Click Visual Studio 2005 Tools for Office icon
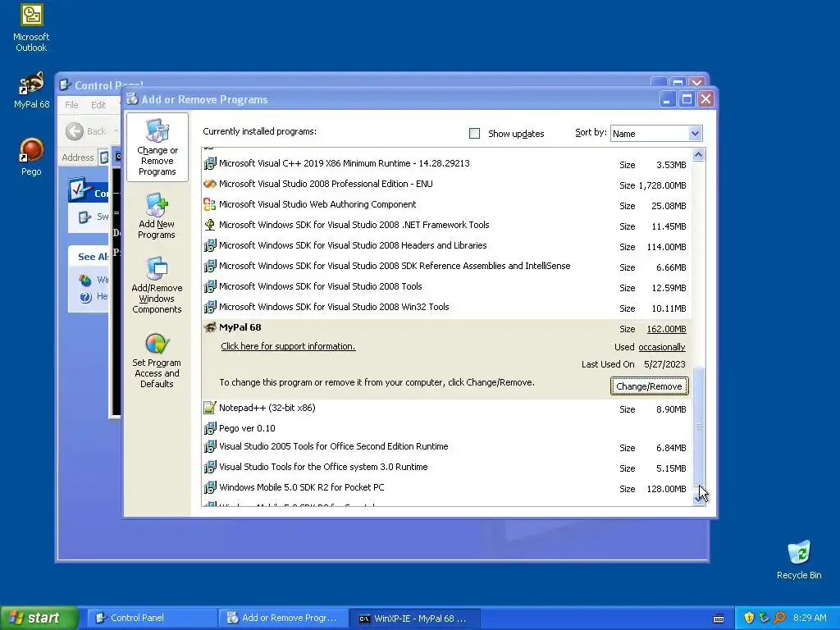 [x=210, y=446]
